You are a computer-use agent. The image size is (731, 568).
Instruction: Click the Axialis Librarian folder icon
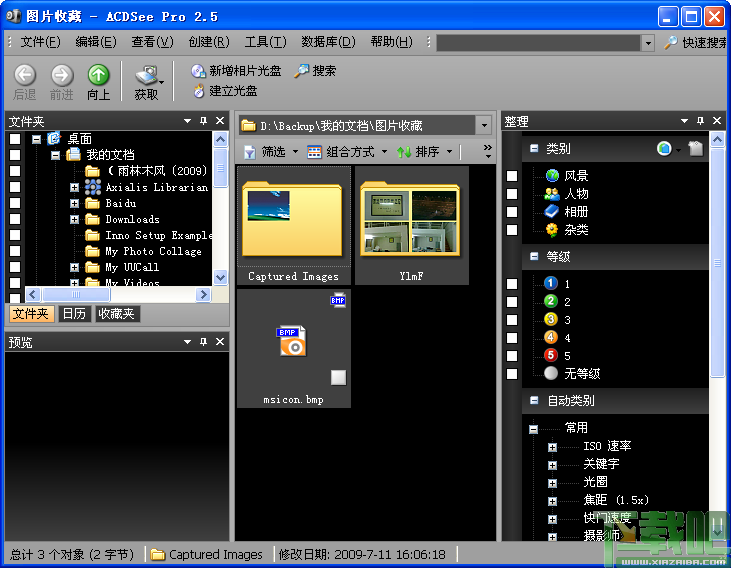[93, 187]
